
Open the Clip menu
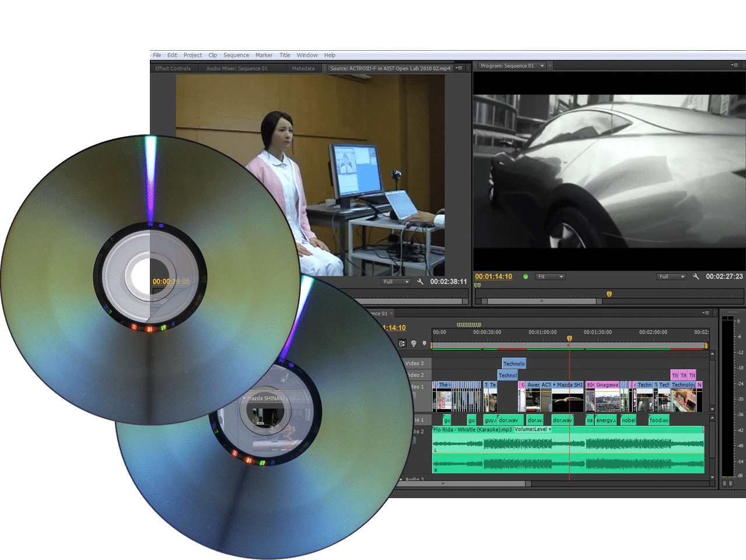[x=213, y=55]
